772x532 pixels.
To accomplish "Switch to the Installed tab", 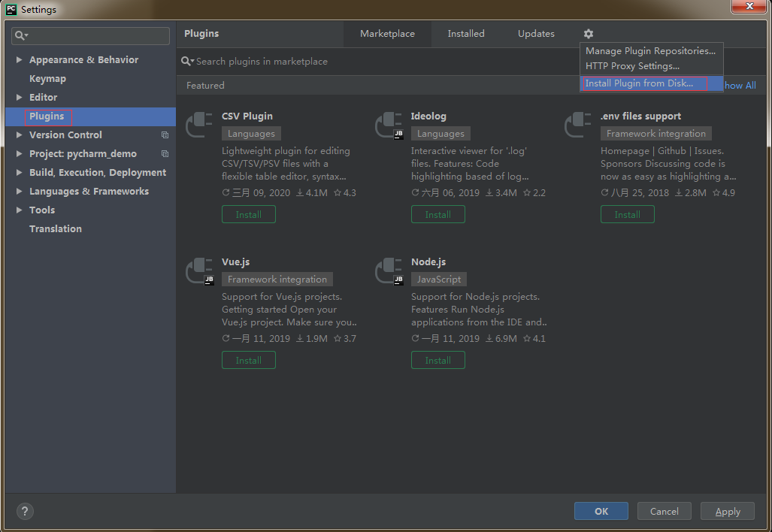I will pos(466,34).
